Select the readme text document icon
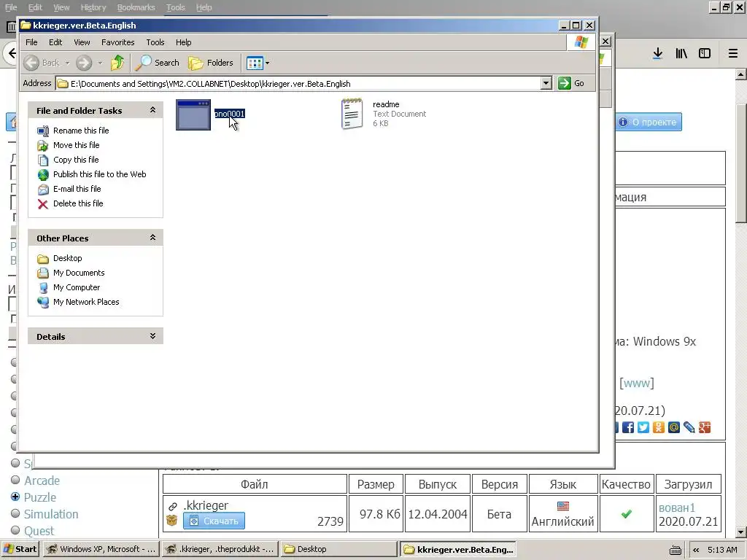The width and height of the screenshot is (747, 560). 352,114
